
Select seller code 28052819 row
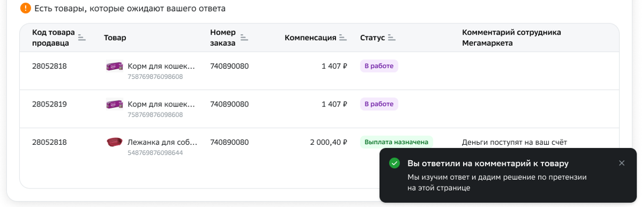tap(319, 109)
